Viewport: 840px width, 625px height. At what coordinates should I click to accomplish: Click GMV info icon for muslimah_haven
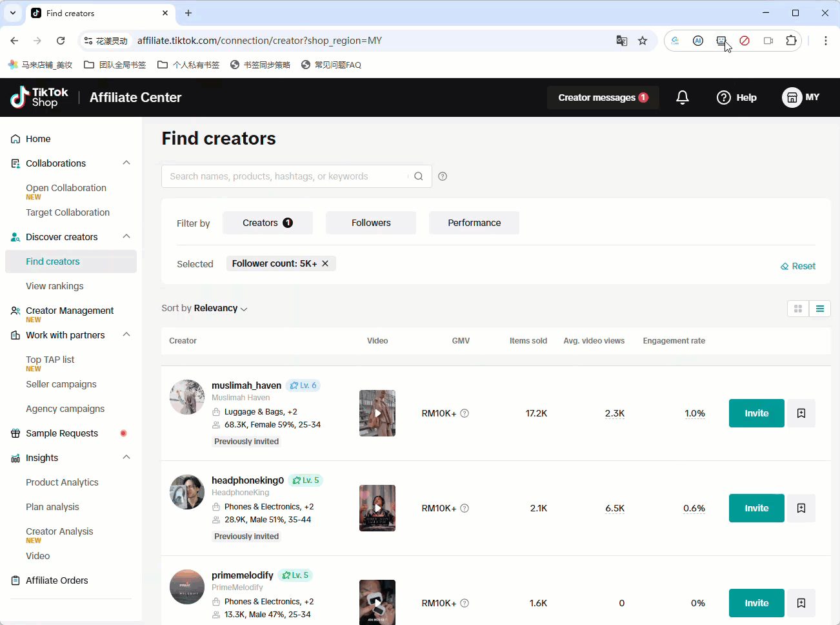coord(465,413)
